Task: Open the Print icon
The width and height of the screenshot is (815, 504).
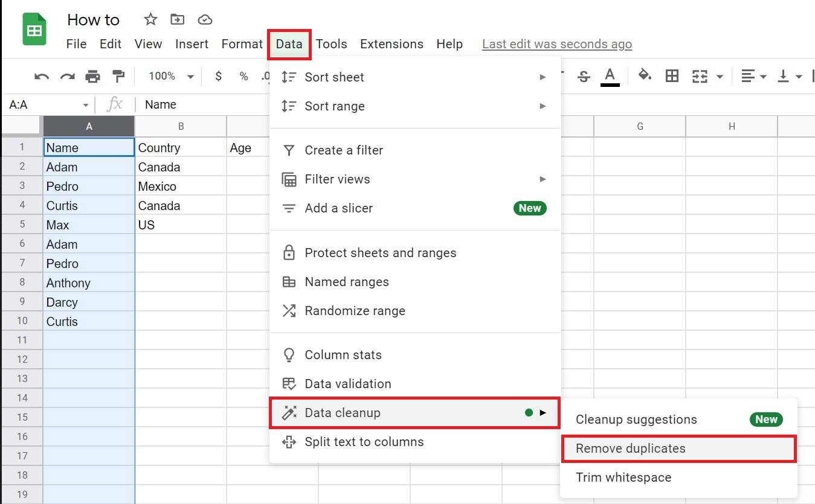Action: (x=92, y=76)
